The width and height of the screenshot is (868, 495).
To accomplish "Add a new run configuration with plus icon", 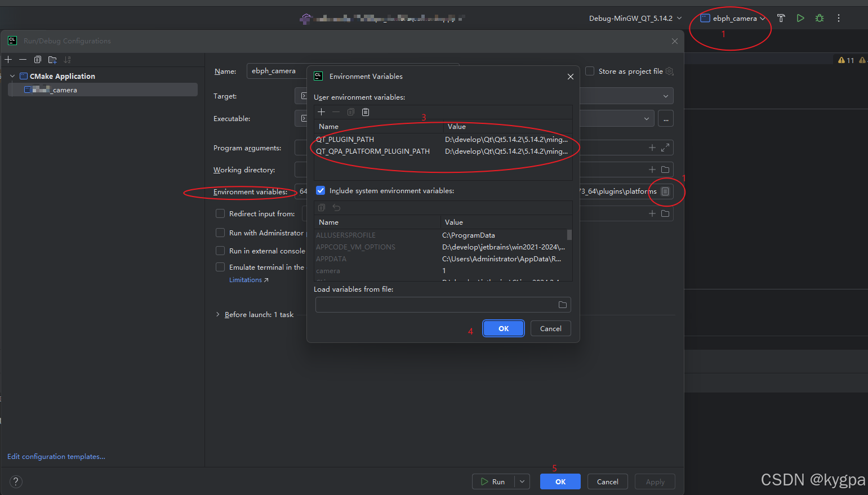I will [x=8, y=59].
